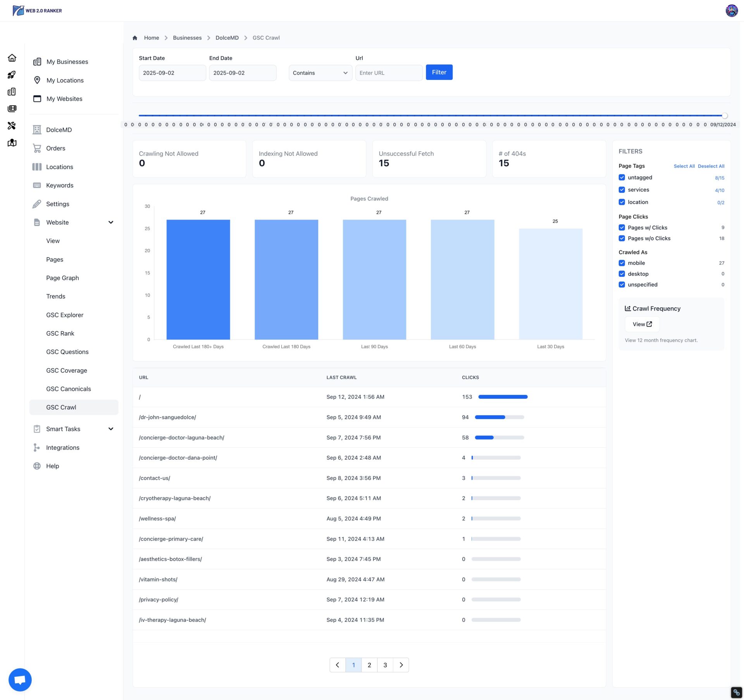Click the tools icon in the left rail

coord(12,126)
